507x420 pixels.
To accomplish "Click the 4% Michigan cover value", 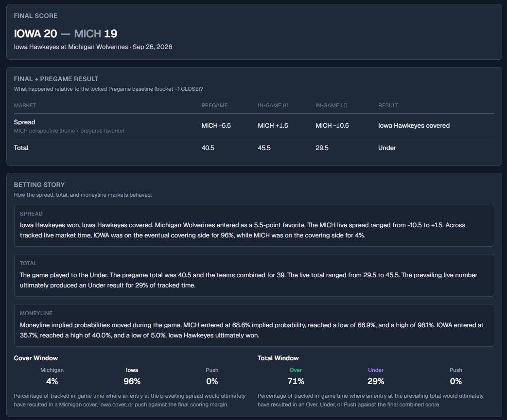I will [x=52, y=381].
